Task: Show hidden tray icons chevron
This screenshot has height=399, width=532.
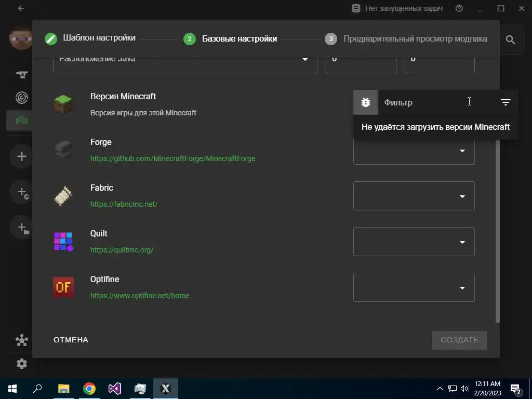Action: [440, 389]
